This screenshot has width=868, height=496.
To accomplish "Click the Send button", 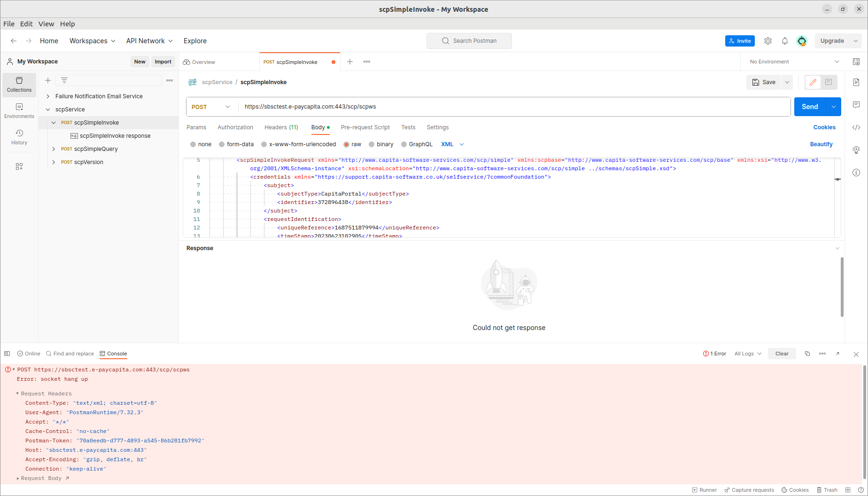I will [810, 107].
